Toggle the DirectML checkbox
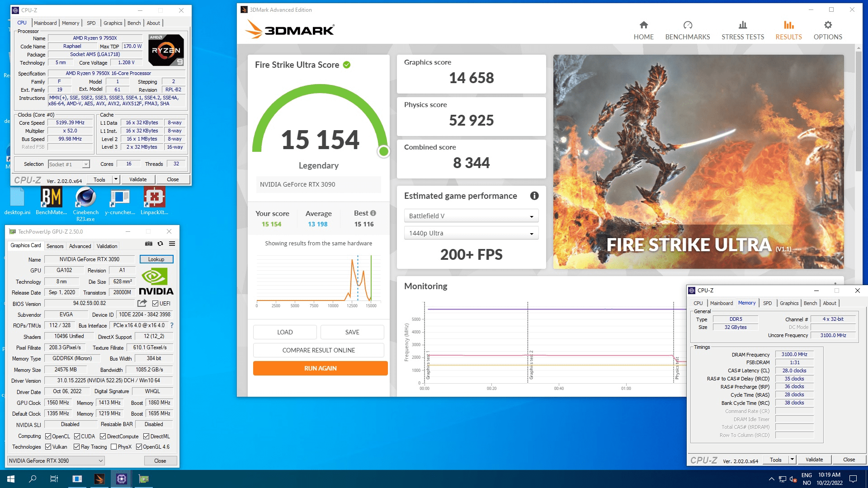Viewport: 868px width, 488px height. coord(146,436)
